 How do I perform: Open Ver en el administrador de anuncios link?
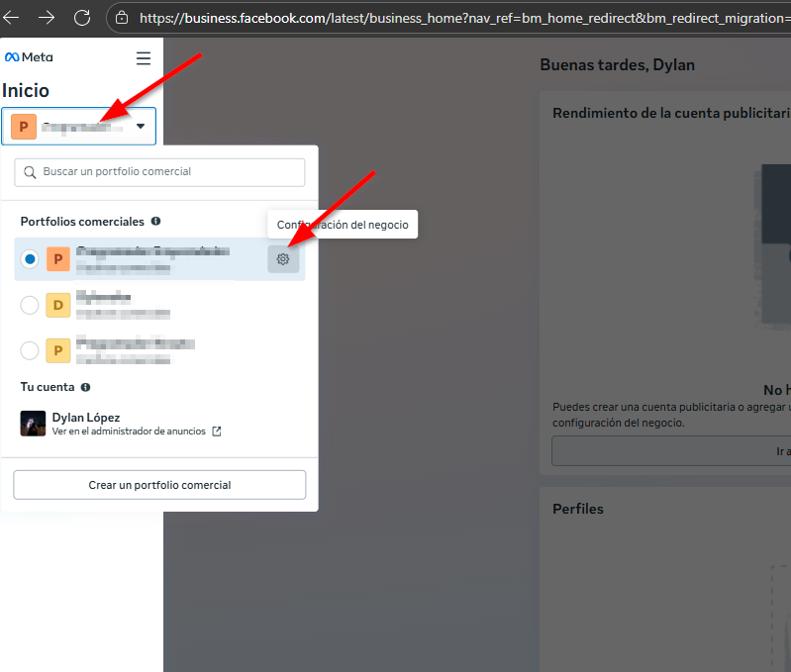(x=129, y=432)
